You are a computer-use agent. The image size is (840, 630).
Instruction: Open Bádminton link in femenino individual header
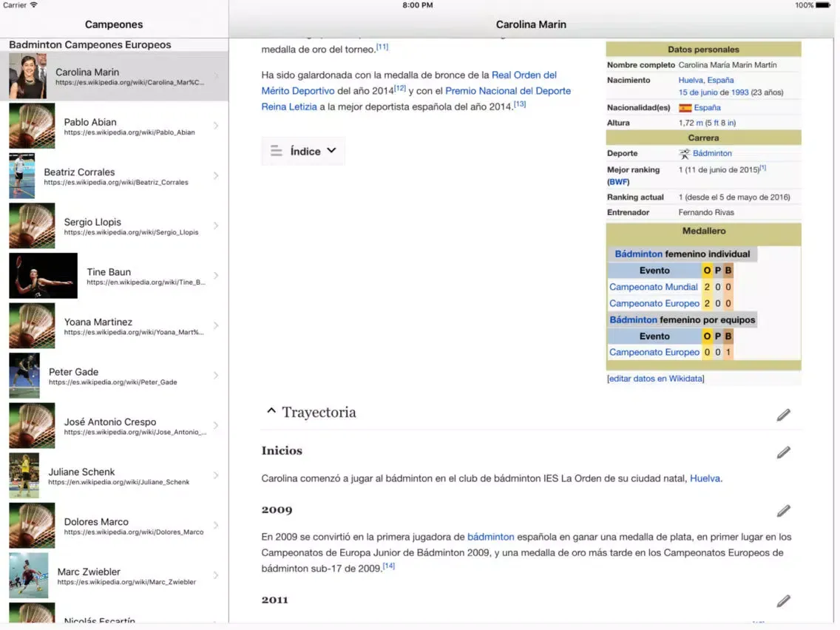[x=639, y=254]
